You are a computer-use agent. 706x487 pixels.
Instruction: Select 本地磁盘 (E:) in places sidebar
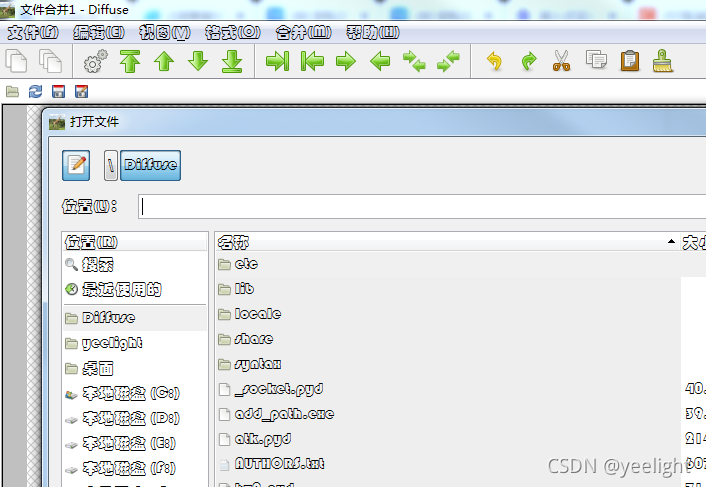tap(135, 444)
